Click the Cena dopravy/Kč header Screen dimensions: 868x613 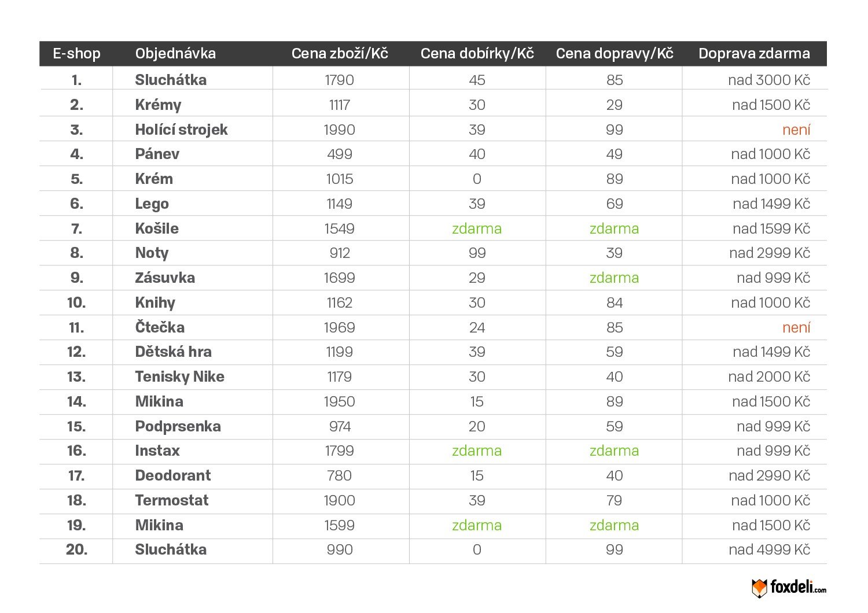[615, 54]
